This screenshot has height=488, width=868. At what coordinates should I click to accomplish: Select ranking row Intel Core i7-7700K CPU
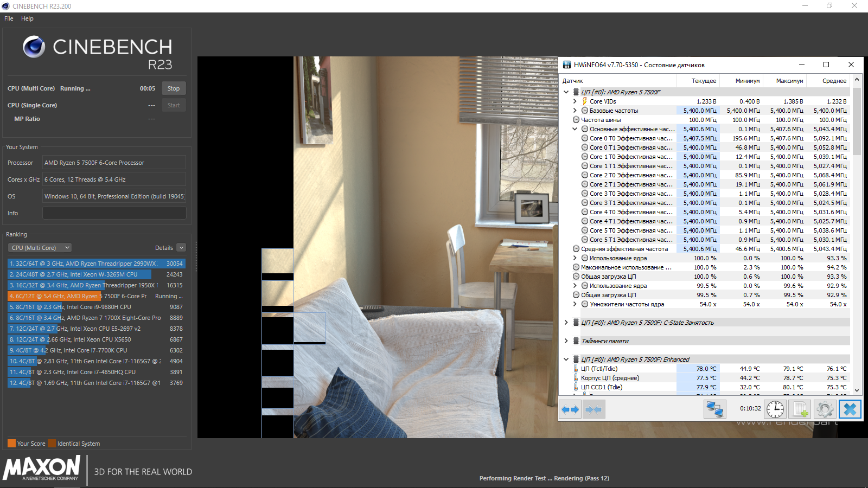tap(96, 350)
